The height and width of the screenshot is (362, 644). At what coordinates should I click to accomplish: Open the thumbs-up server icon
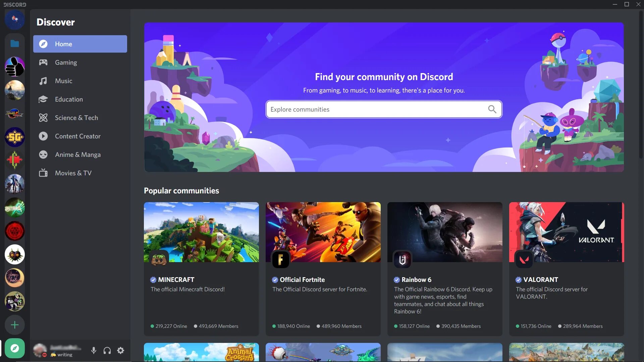coord(15,67)
